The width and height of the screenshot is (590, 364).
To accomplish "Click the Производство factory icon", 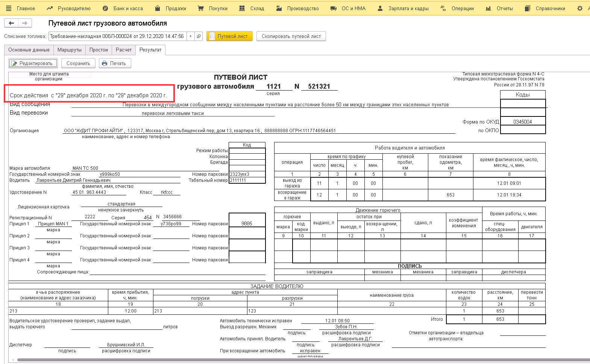I will pos(279,8).
